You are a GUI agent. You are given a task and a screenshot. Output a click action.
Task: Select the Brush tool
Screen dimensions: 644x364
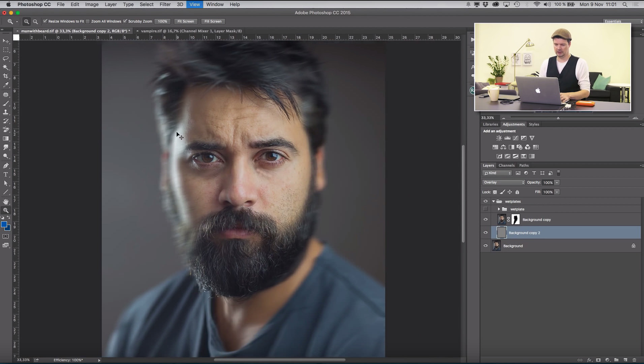(x=6, y=103)
